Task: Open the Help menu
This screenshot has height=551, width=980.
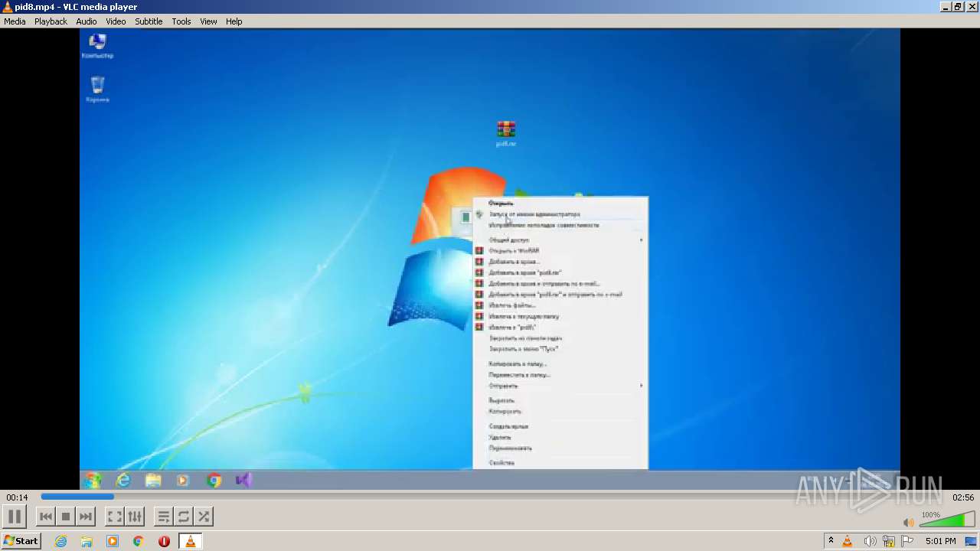Action: click(x=234, y=21)
